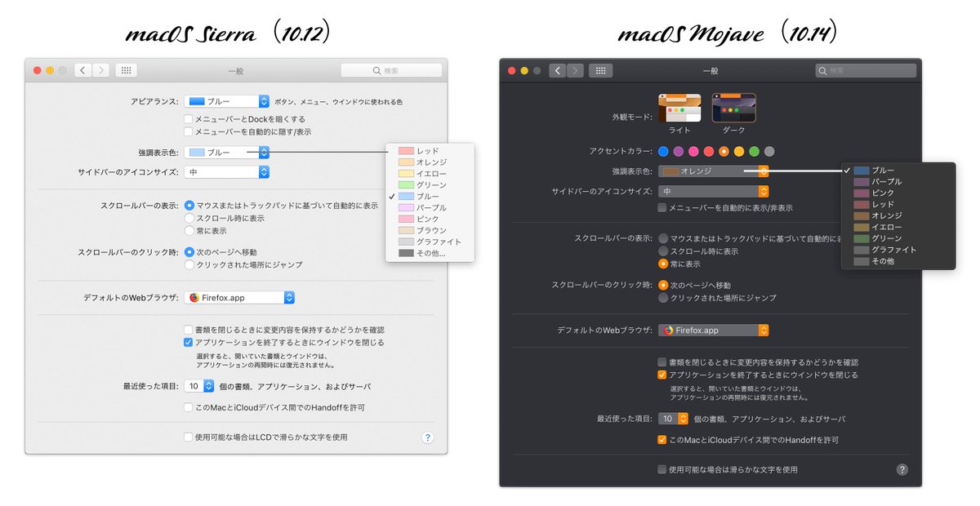Toggle 書類を閉じるときに checkbox in Sierra window
The height and width of the screenshot is (506, 980).
tap(188, 330)
